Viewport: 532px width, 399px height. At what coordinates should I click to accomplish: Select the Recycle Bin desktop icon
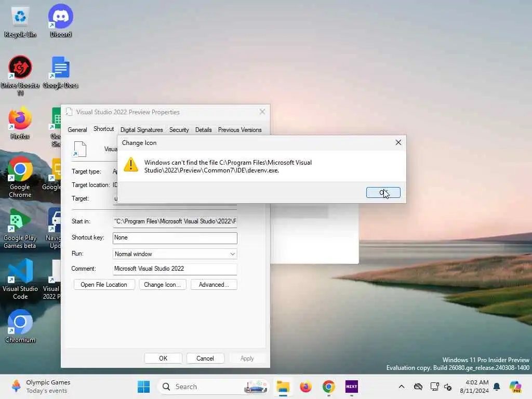pyautogui.click(x=20, y=21)
